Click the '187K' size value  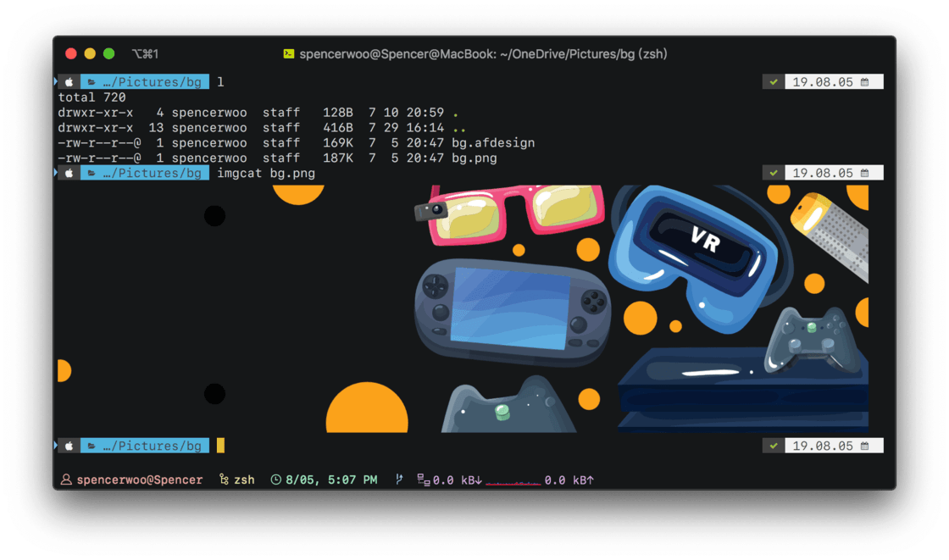pos(338,158)
